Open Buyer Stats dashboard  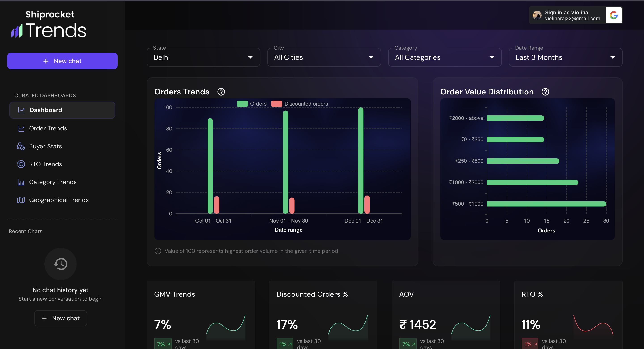pos(45,146)
